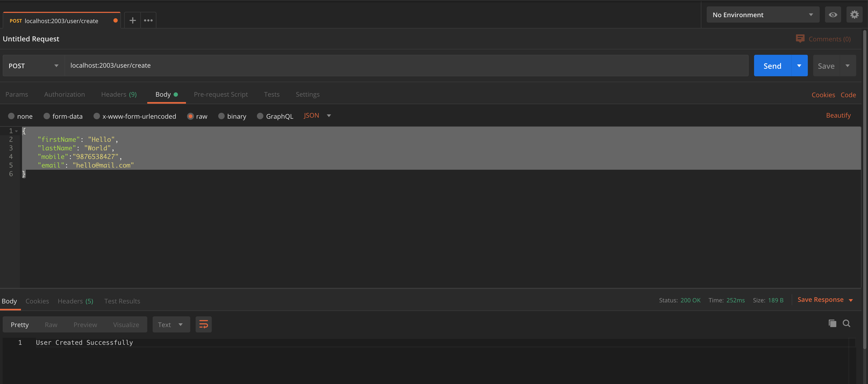The image size is (868, 384).
Task: Click the copy icon in response panel
Action: pyautogui.click(x=833, y=323)
